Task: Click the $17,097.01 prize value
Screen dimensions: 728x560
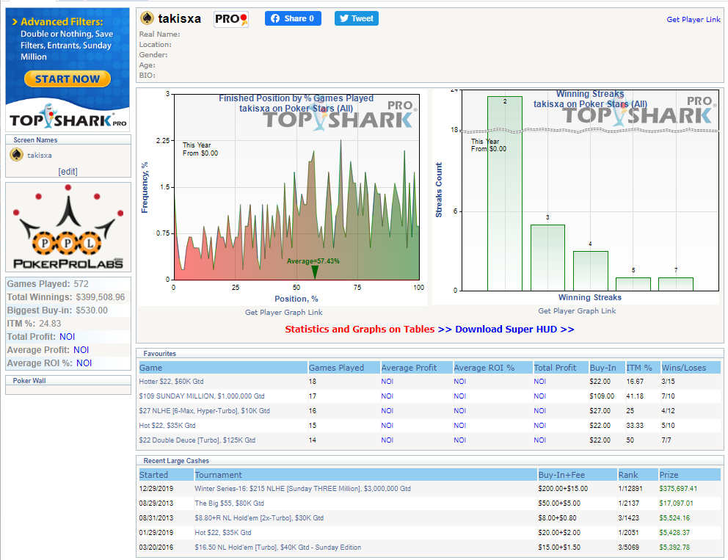Action: (x=676, y=503)
